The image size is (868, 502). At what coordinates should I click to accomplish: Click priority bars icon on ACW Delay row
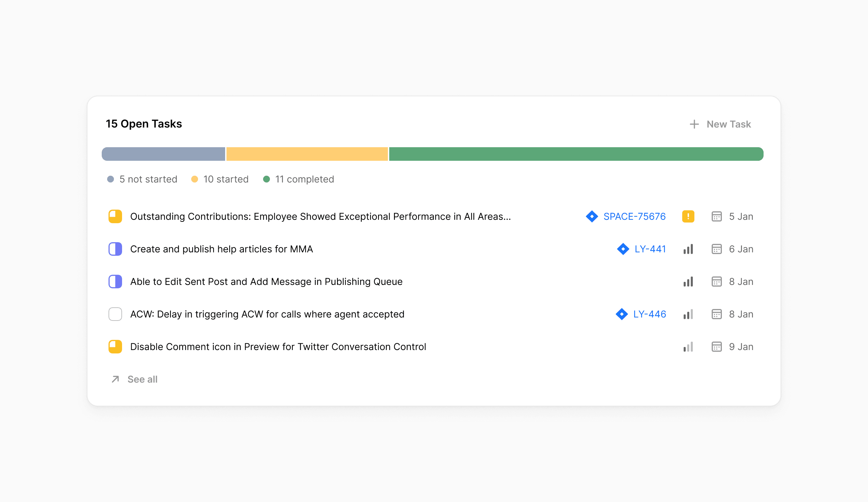point(688,314)
